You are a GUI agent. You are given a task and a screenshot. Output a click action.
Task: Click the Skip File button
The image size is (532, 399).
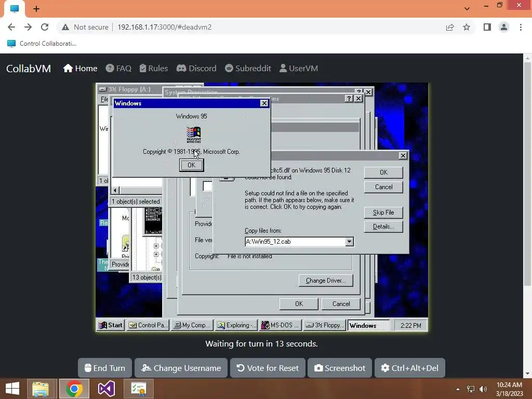[383, 212]
